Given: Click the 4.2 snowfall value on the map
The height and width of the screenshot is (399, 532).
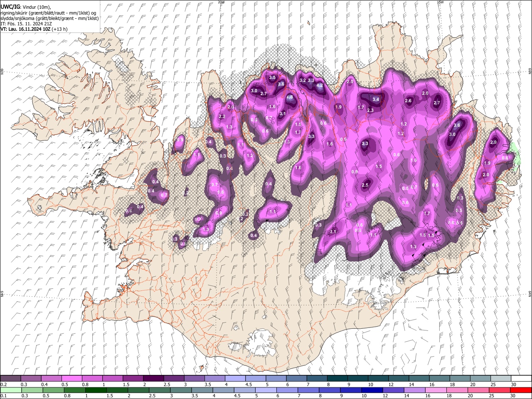Looking at the screenshot, I should 320,85.
